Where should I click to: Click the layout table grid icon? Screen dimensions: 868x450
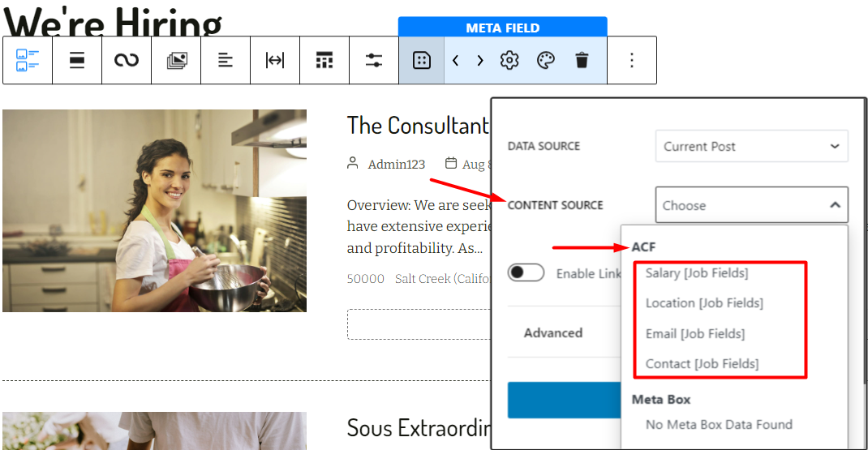324,60
